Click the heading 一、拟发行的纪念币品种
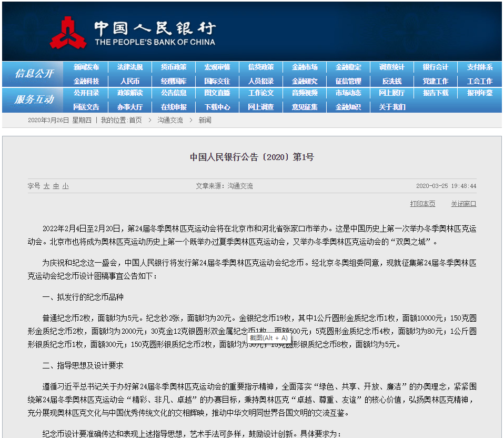The width and height of the screenshot is (504, 438). pos(83,297)
